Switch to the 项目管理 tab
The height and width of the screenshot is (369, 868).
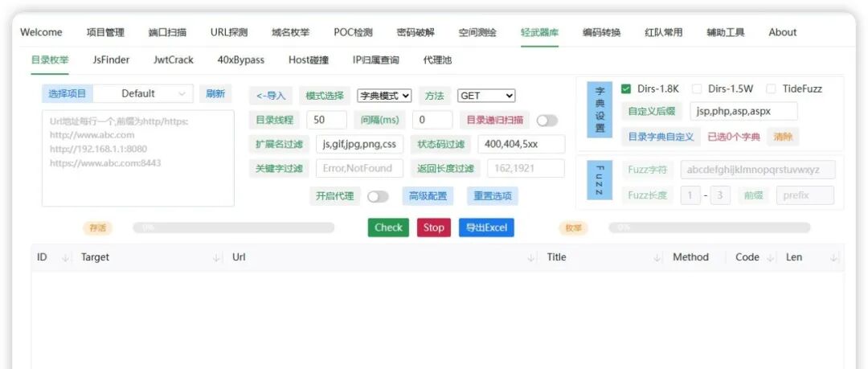pos(105,32)
